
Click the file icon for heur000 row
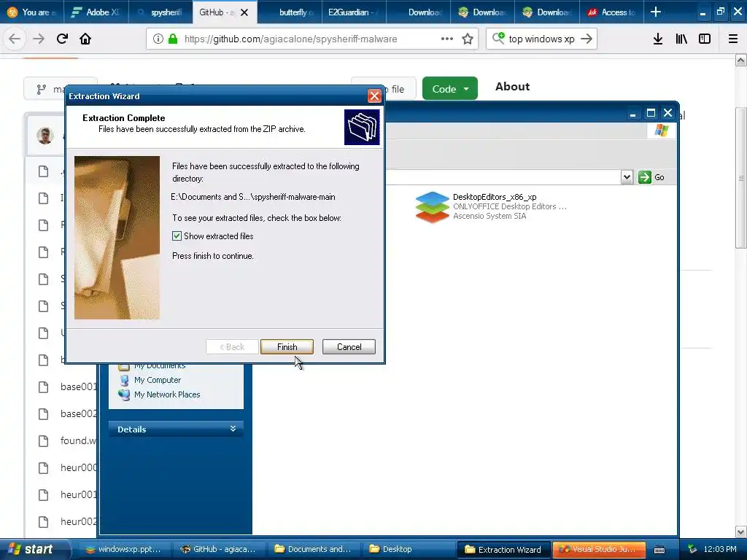click(x=43, y=468)
